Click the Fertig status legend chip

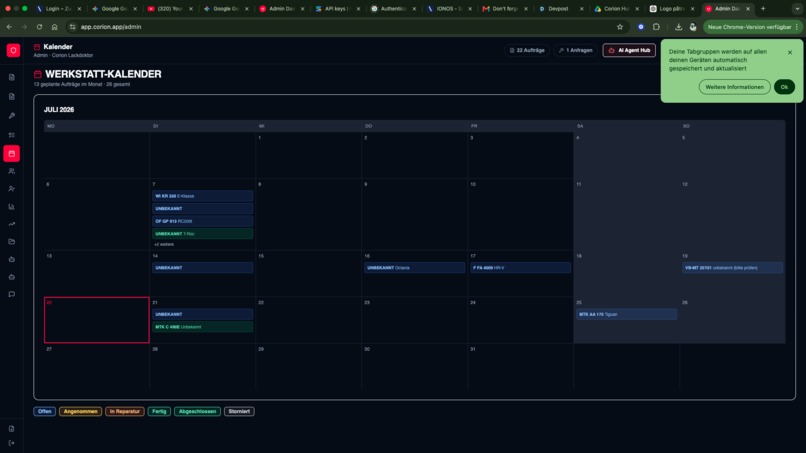[x=159, y=411]
